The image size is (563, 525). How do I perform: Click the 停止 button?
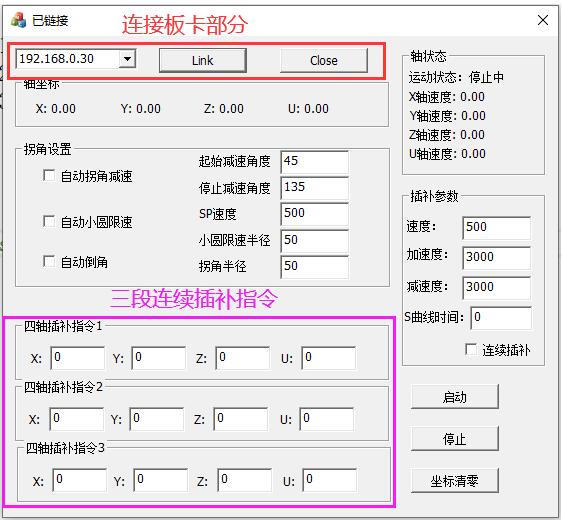click(455, 438)
